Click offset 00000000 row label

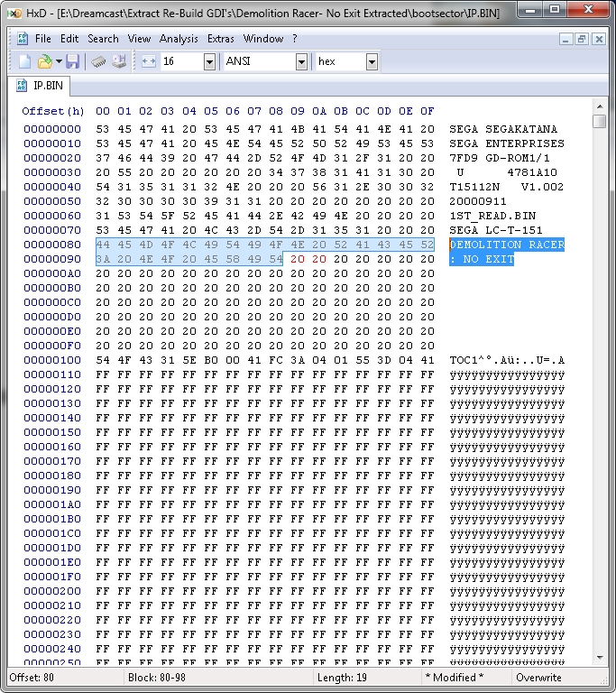pos(52,129)
